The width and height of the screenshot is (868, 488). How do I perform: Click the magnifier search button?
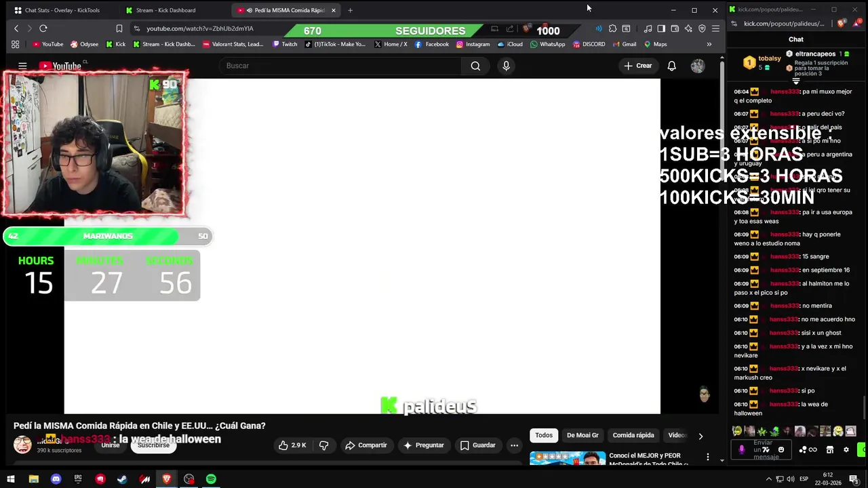coord(475,66)
